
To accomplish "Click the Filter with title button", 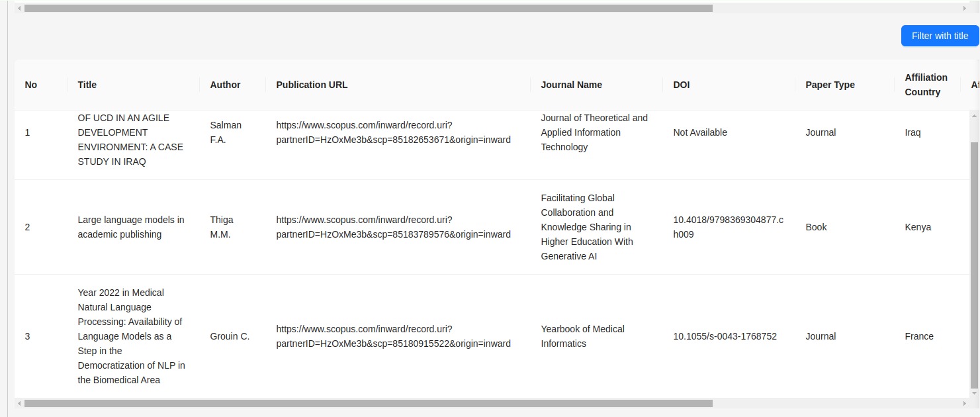I will point(940,36).
